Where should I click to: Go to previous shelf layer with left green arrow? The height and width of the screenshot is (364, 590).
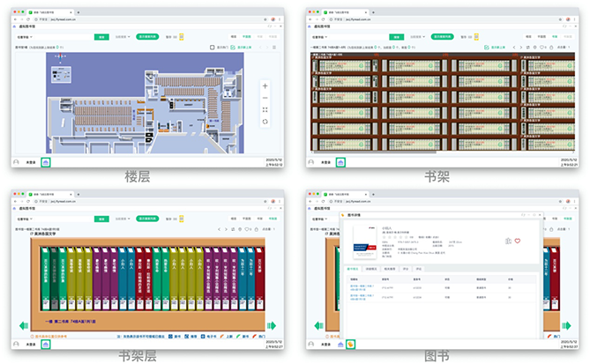23,325
